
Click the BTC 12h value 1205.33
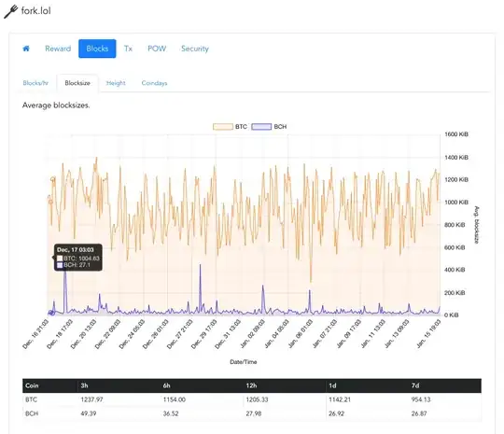pos(258,399)
